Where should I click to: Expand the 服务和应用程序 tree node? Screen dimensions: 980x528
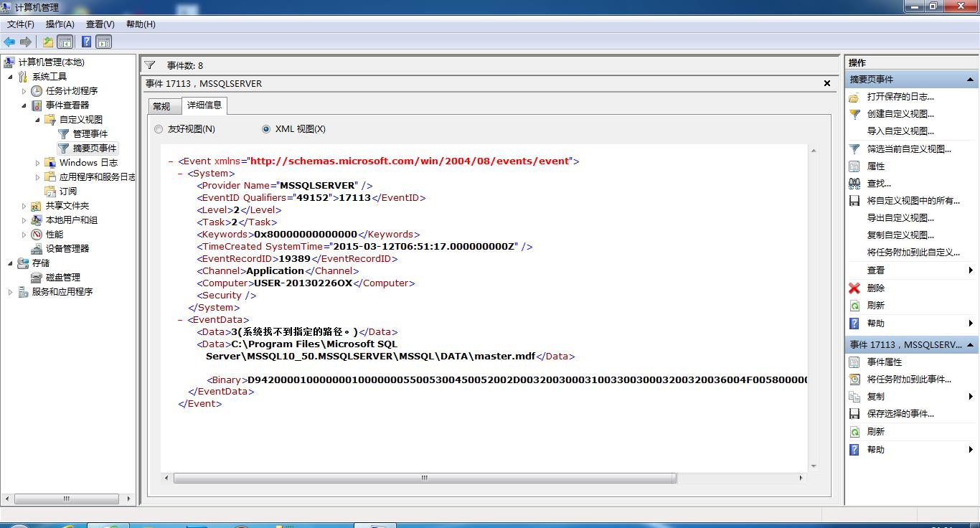click(11, 292)
